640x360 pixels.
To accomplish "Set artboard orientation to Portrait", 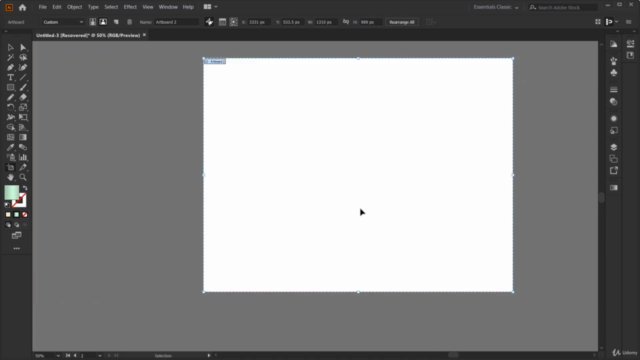I will 93,22.
